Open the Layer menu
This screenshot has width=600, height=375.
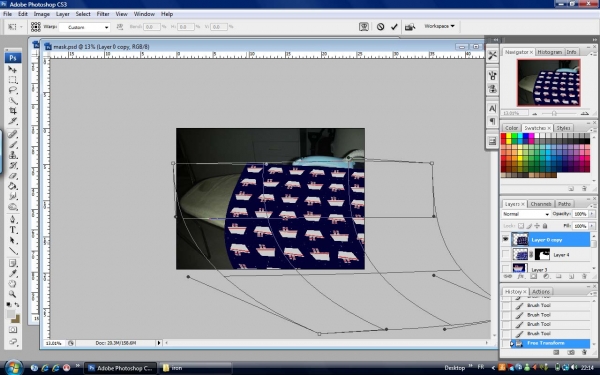click(x=63, y=14)
